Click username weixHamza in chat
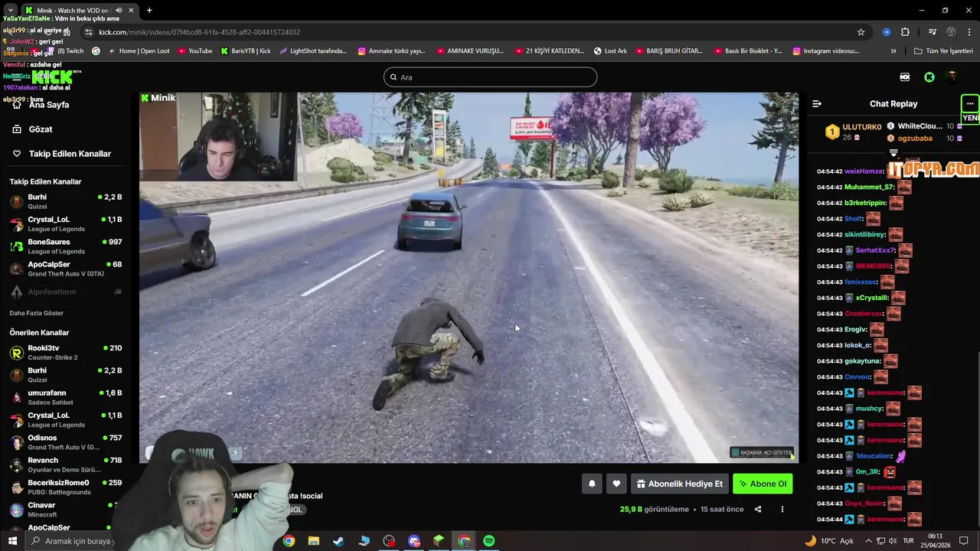 pos(864,171)
